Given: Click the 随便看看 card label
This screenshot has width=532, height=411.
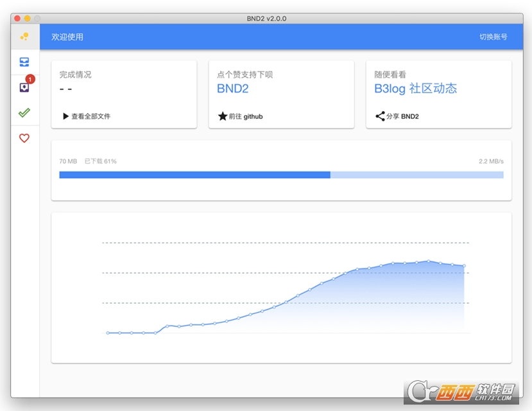Looking at the screenshot, I should pyautogui.click(x=390, y=74).
